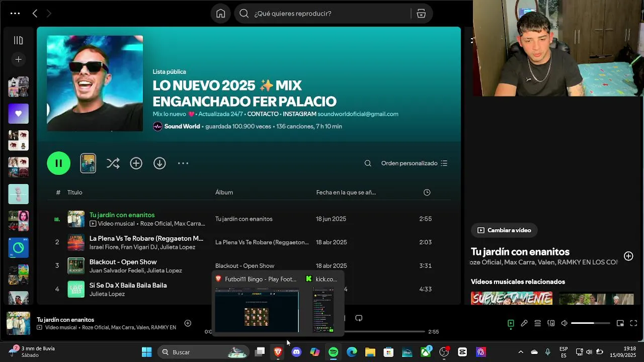Open Spotify from taskbar
The height and width of the screenshot is (362, 644).
tap(333, 352)
